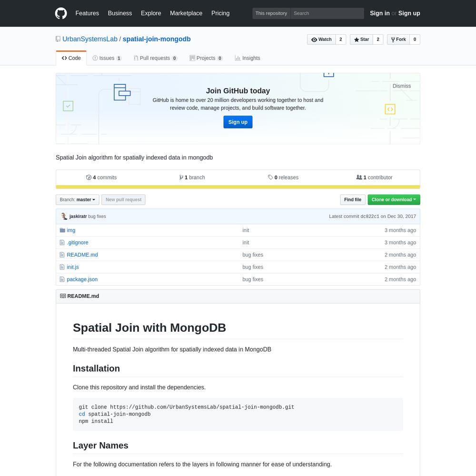Click the img folder icon

62,230
